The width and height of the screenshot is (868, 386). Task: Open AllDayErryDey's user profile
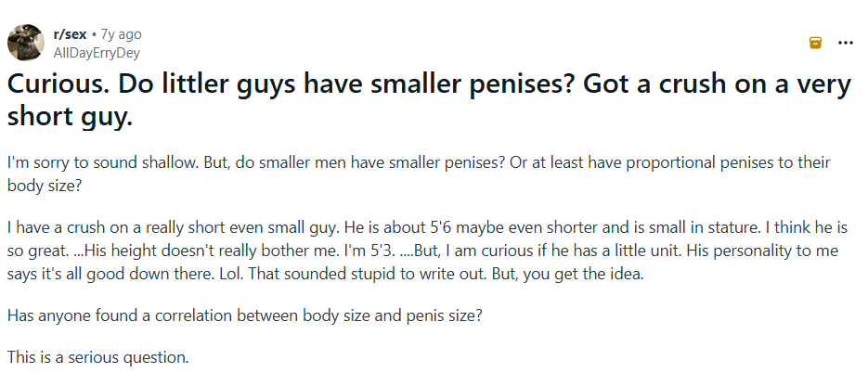point(97,53)
